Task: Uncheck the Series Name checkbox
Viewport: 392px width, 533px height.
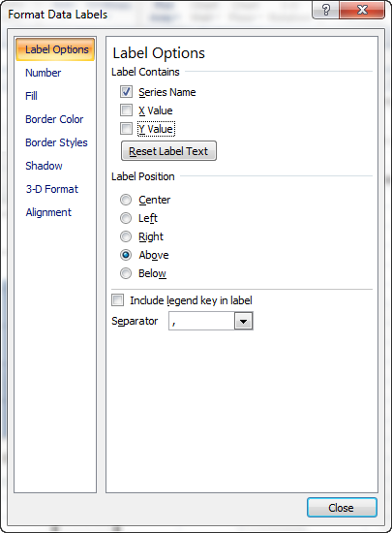Action: 126,92
